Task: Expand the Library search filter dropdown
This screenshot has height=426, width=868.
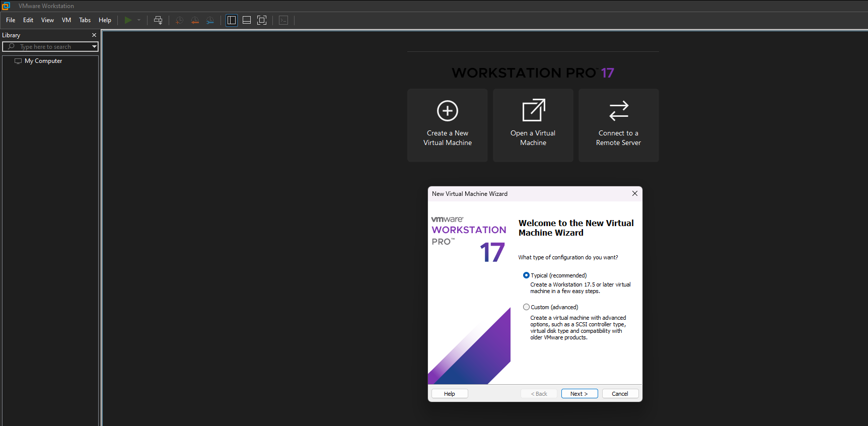Action: click(x=94, y=47)
